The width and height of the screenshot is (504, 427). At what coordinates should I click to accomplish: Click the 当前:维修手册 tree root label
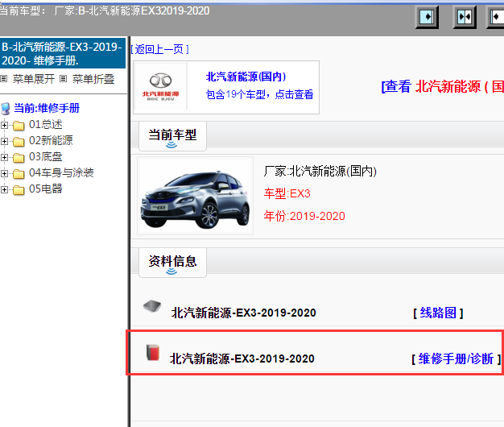(47, 108)
